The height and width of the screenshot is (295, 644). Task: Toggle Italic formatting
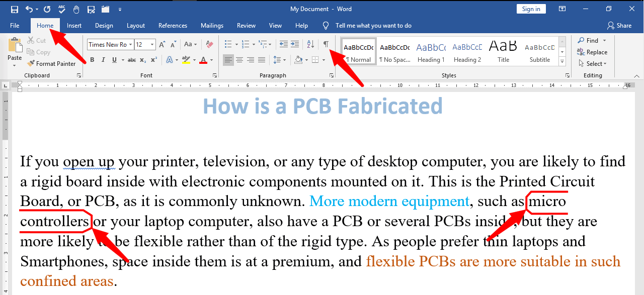pyautogui.click(x=103, y=60)
